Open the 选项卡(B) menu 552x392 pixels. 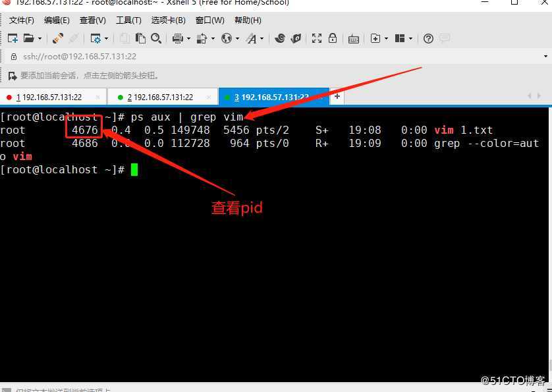coord(168,20)
